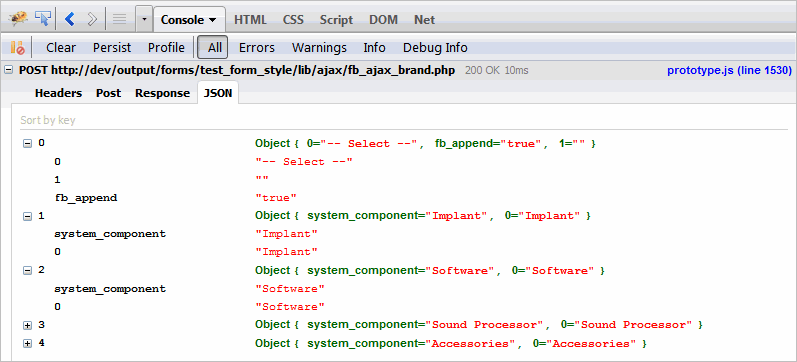Expand object 3 Sound Processor
Viewport: 797px width, 362px height.
[x=27, y=325]
